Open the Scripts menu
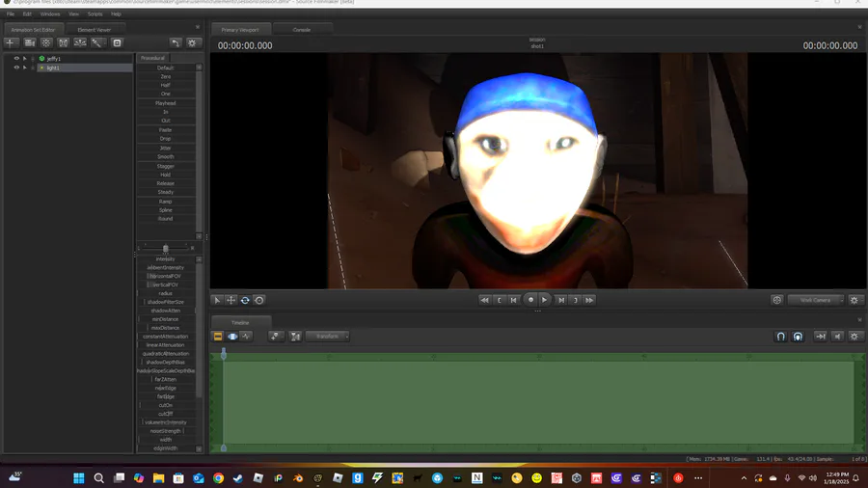The height and width of the screenshot is (488, 868). (95, 14)
